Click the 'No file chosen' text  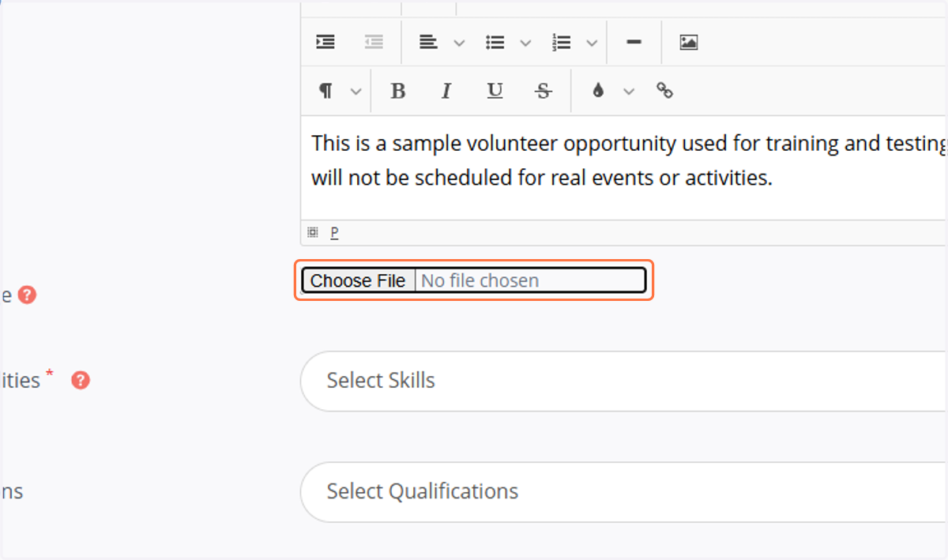(480, 280)
